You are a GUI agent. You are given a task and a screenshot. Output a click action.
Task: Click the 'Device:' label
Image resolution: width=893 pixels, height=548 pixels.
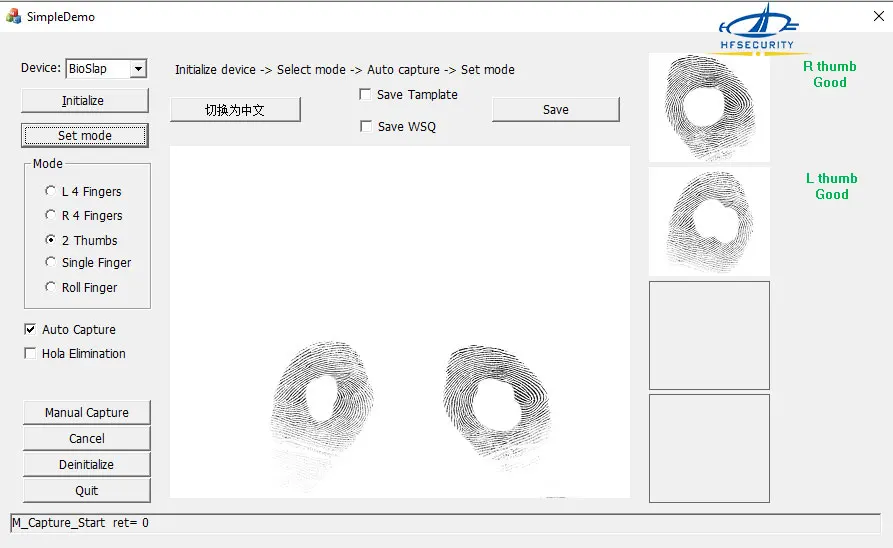[x=40, y=68]
